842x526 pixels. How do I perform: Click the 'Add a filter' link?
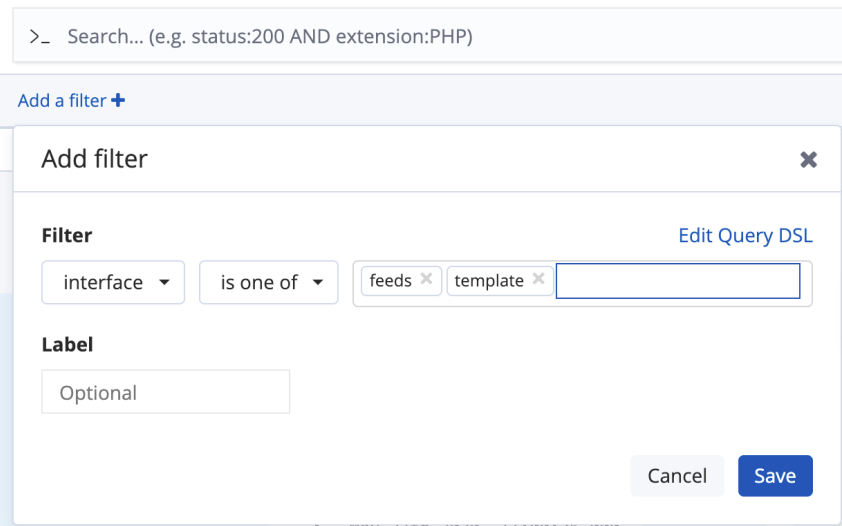pyautogui.click(x=62, y=100)
